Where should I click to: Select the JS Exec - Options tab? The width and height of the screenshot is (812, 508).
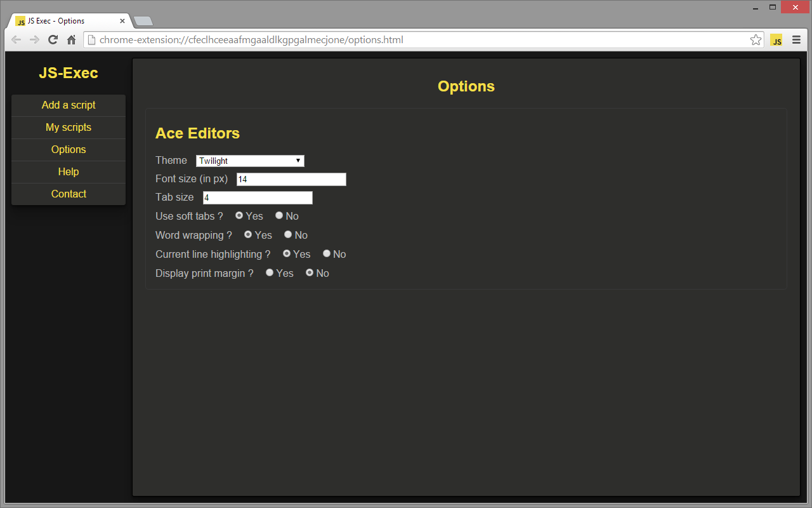point(70,21)
